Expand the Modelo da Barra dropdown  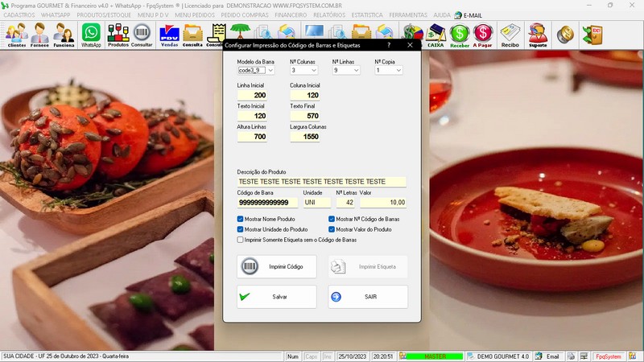pyautogui.click(x=270, y=70)
